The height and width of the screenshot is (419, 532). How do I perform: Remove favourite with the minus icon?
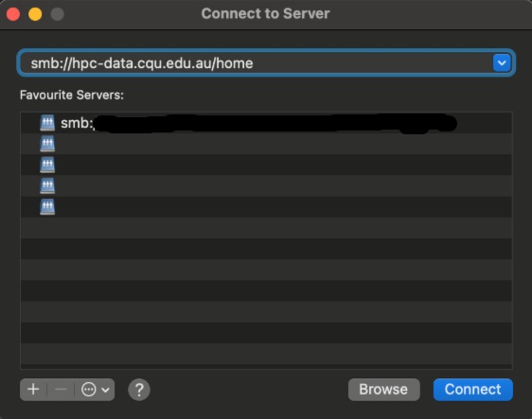coord(61,390)
